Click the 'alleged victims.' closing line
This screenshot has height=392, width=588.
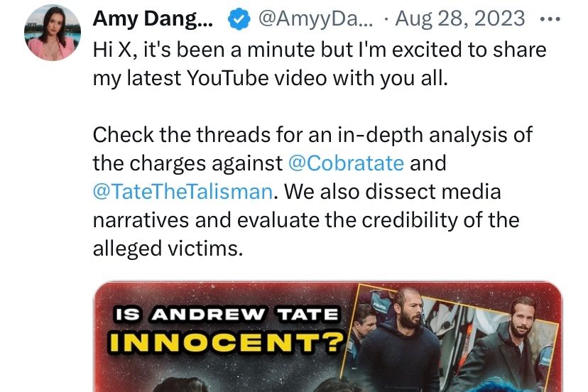[x=168, y=249]
